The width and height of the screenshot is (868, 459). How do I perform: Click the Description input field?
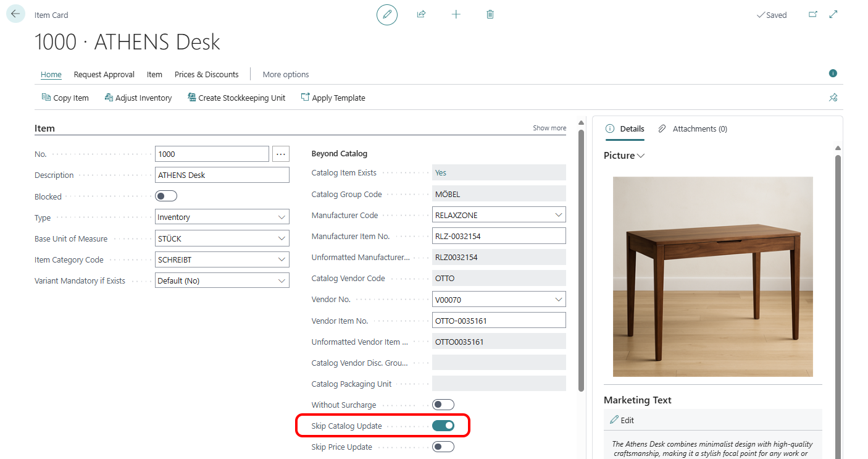pos(222,175)
